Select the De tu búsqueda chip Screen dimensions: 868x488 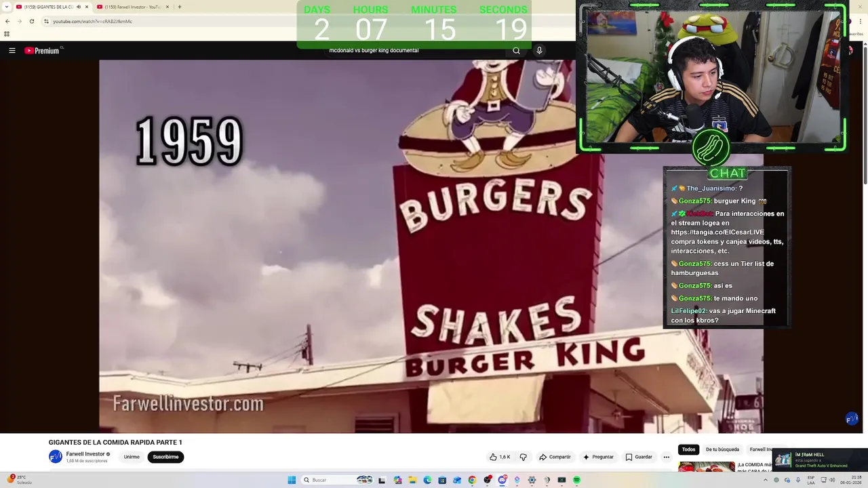point(722,449)
